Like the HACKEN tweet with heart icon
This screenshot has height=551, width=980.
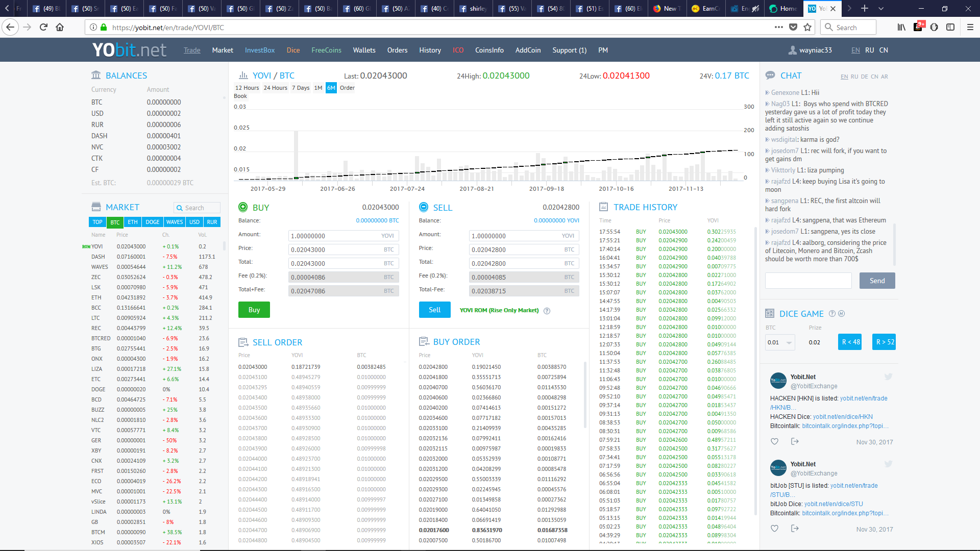(774, 441)
